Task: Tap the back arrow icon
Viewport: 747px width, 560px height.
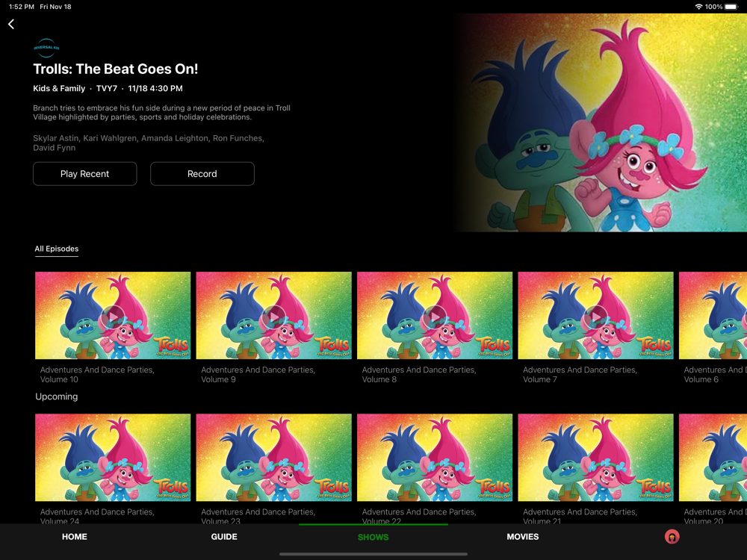Action: (x=11, y=24)
